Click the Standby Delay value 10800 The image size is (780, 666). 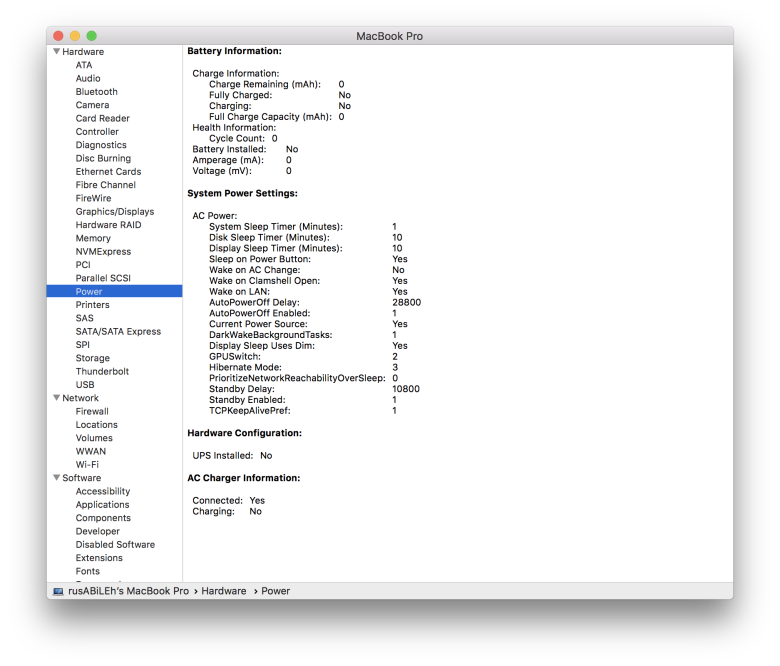click(x=406, y=389)
